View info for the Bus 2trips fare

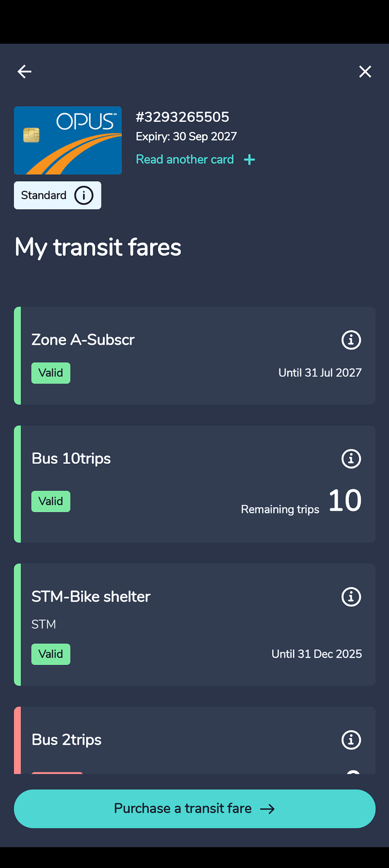click(x=351, y=740)
